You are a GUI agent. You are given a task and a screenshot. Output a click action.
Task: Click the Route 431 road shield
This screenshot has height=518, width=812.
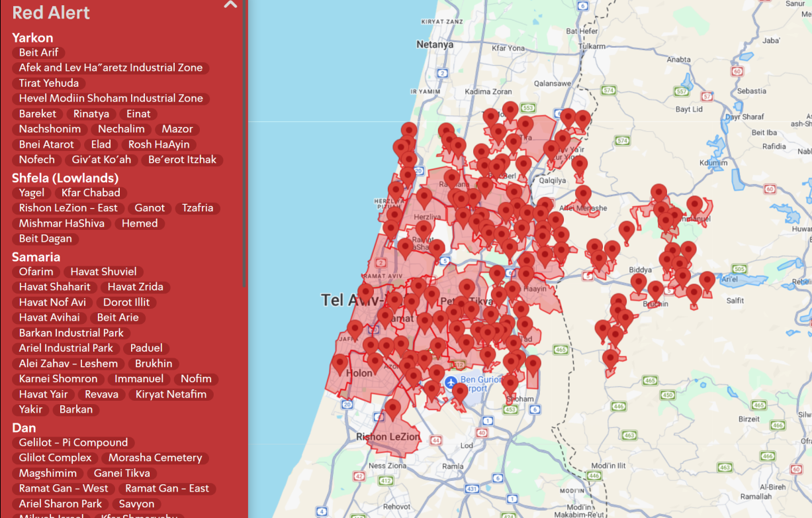472,489
